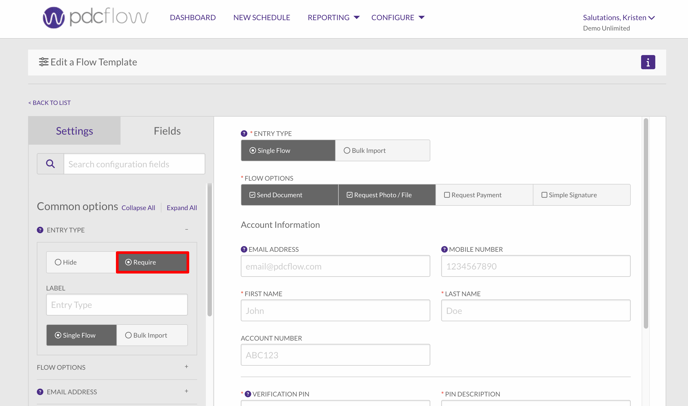The width and height of the screenshot is (688, 406).
Task: Click the Search configuration fields input
Action: (x=134, y=164)
